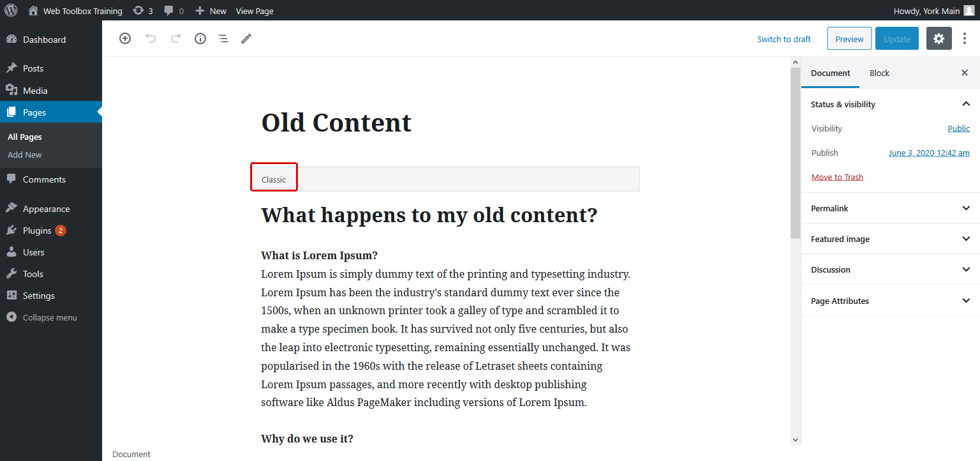
Task: Click the Redo arrow
Action: click(x=176, y=38)
